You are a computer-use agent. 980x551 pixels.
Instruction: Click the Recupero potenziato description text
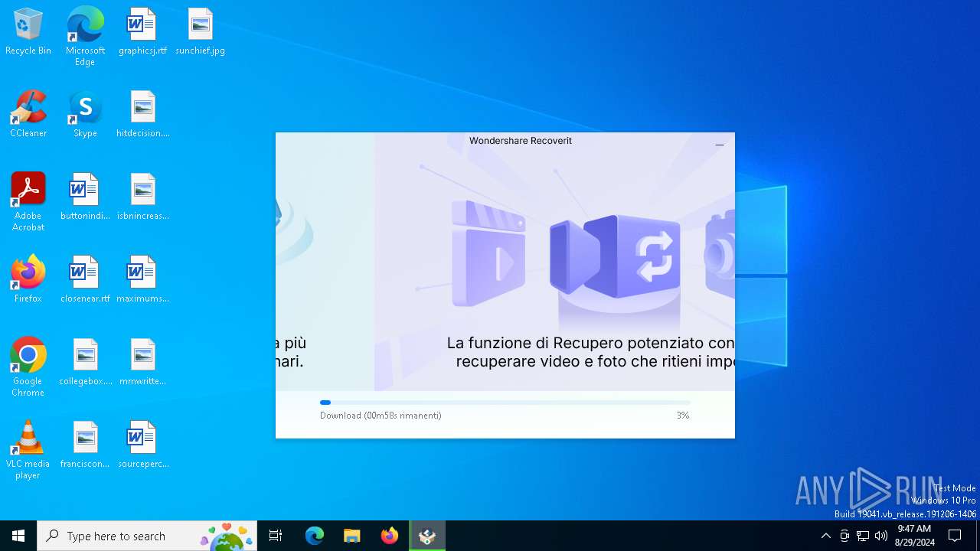(x=591, y=352)
